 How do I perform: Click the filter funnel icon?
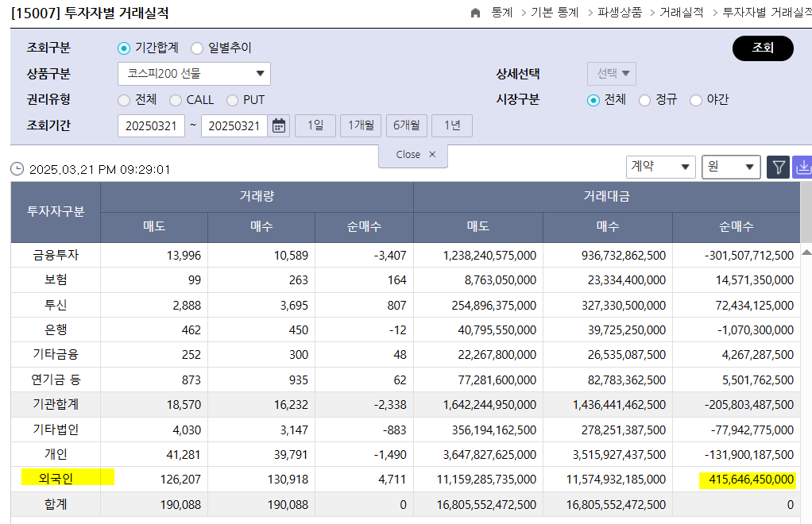(779, 167)
